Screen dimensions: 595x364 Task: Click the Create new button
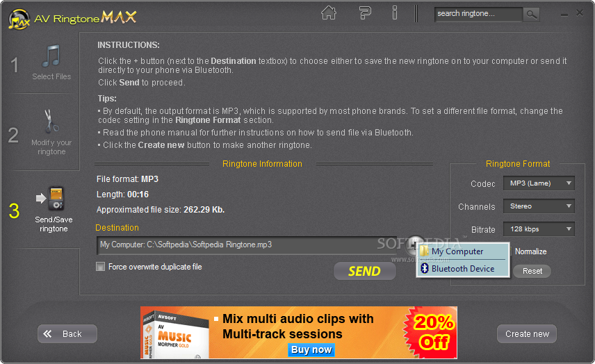point(527,333)
